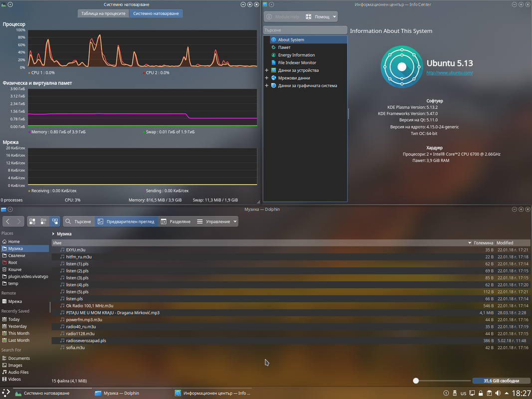Switch to Таблица на процесите tab
The height and width of the screenshot is (399, 532).
104,13
